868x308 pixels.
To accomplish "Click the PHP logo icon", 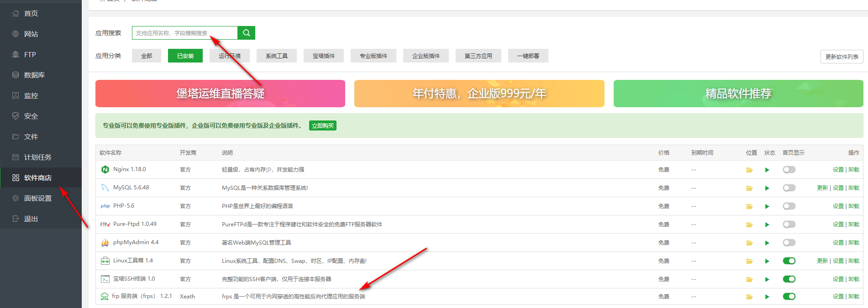I will pyautogui.click(x=105, y=206).
